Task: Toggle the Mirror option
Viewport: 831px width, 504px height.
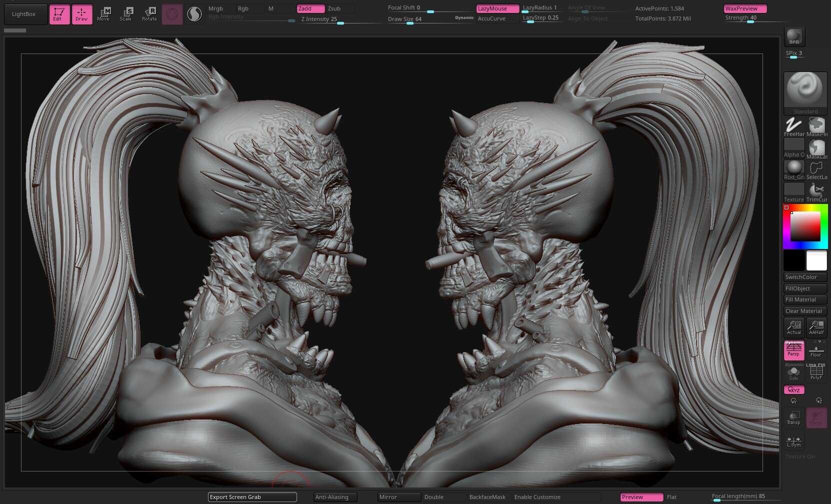Action: pyautogui.click(x=399, y=497)
